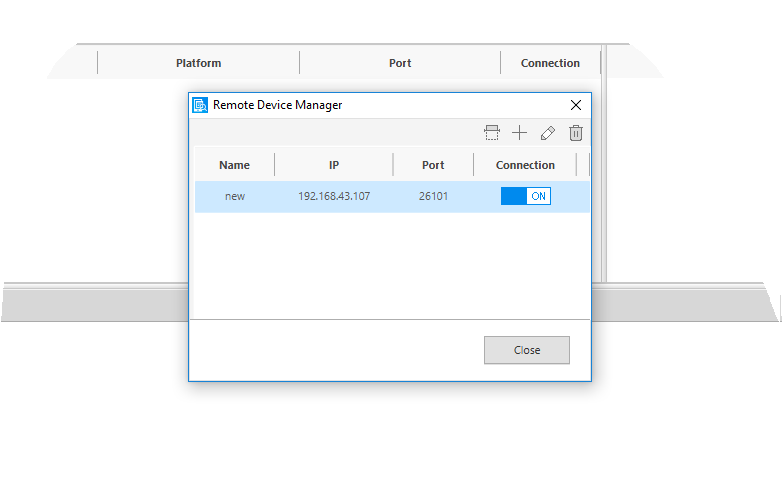This screenshot has height=504, width=783.
Task: Click IP address 192.168.43.107 cell
Action: (x=334, y=196)
